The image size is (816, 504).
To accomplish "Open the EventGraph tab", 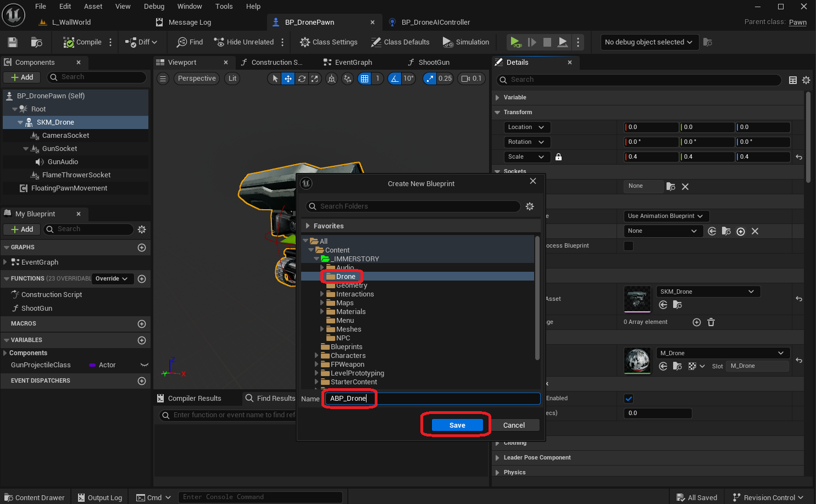I will click(353, 63).
